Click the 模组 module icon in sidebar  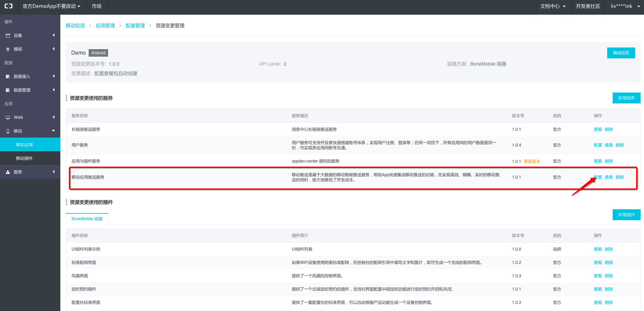pyautogui.click(x=8, y=49)
